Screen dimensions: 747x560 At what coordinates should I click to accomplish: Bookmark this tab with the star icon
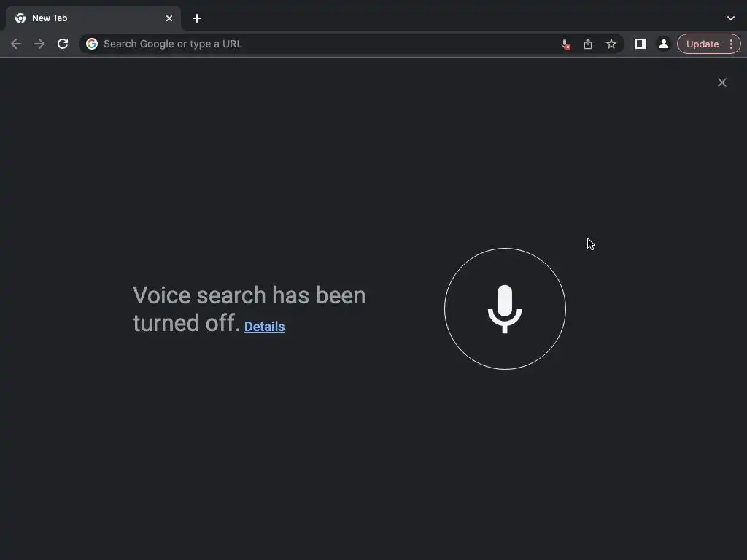611,44
